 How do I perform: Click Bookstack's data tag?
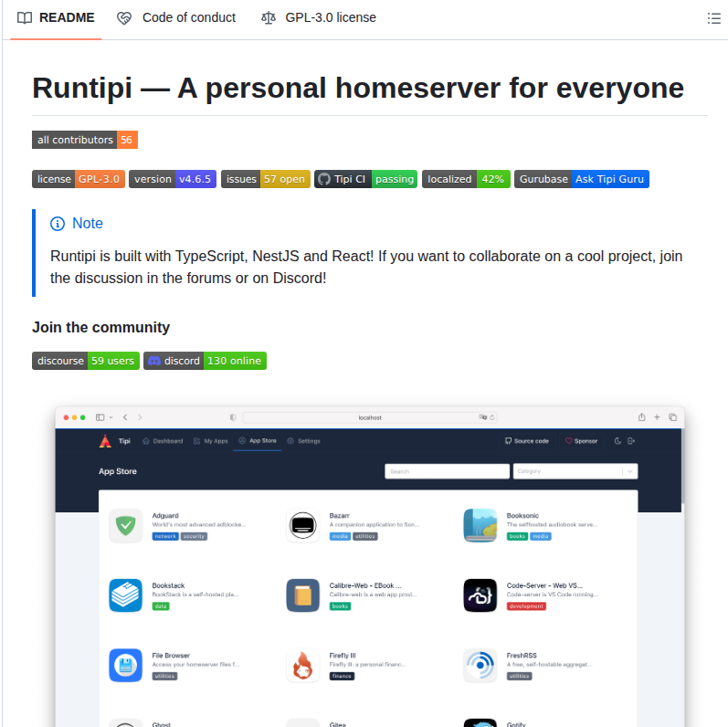coord(161,606)
